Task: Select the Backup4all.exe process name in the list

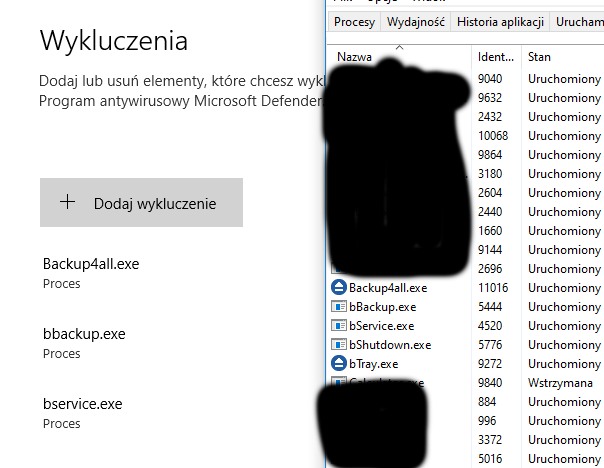Action: [388, 288]
